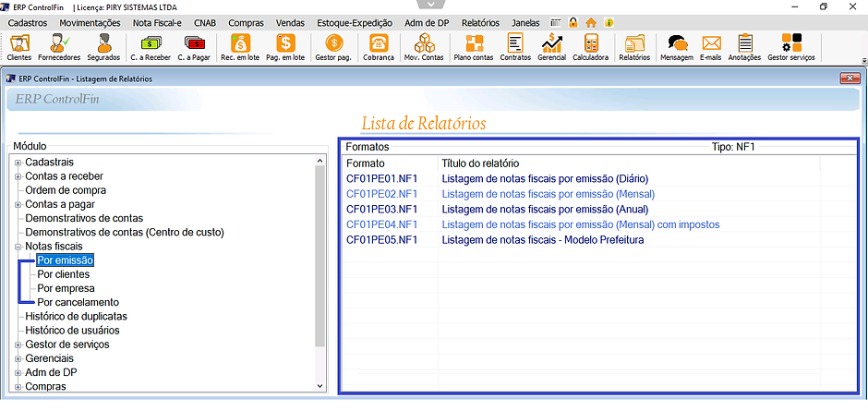Open the Clientes toolbar icon
Viewport: 868px width, 411px height.
(x=19, y=47)
